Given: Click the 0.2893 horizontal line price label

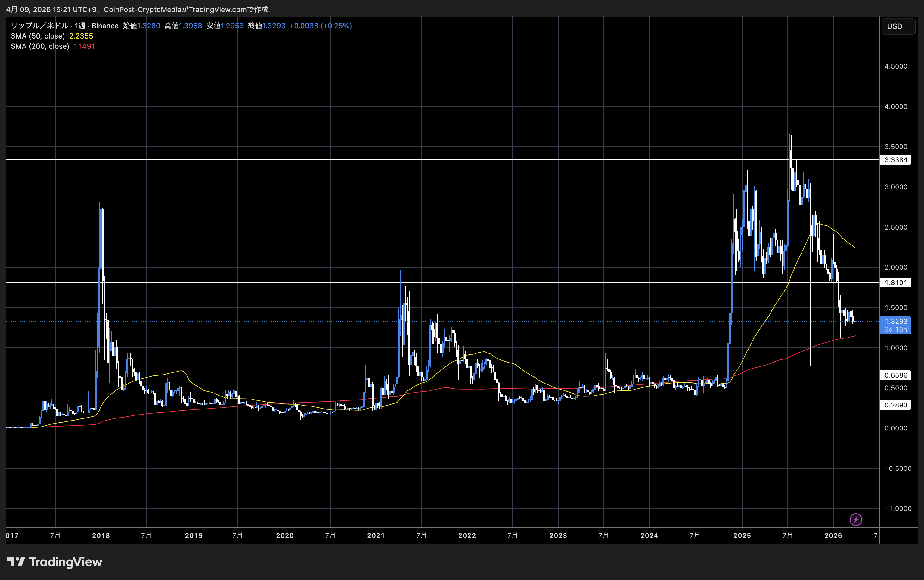Looking at the screenshot, I should 896,405.
